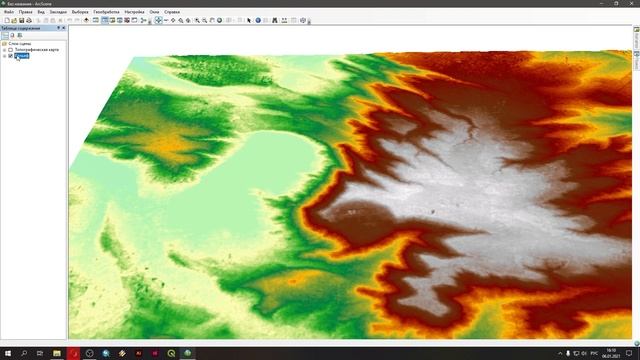640x360 pixels.
Task: Select the Identify tool
Action: pyautogui.click(x=258, y=20)
